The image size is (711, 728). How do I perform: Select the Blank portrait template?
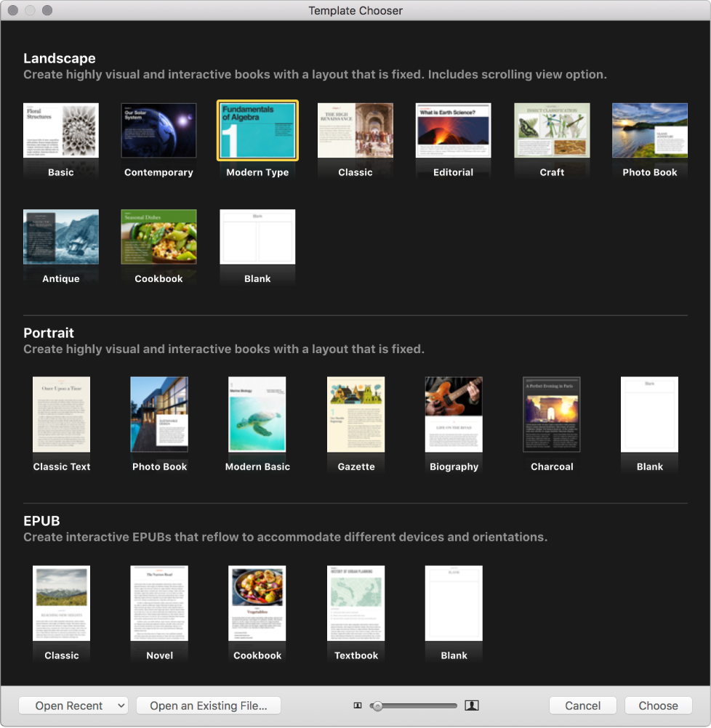coord(650,414)
